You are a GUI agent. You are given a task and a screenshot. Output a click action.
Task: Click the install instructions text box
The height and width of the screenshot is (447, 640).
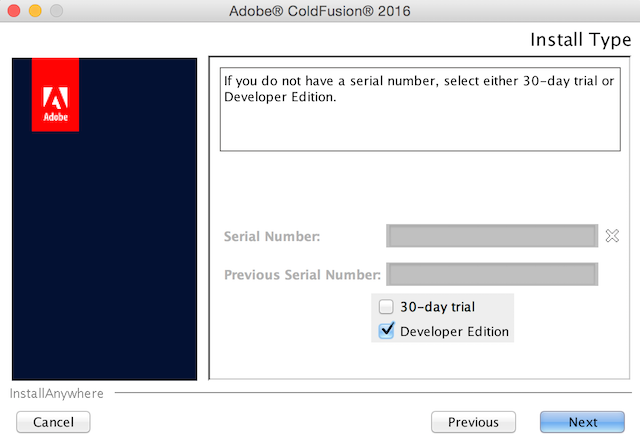(x=420, y=109)
